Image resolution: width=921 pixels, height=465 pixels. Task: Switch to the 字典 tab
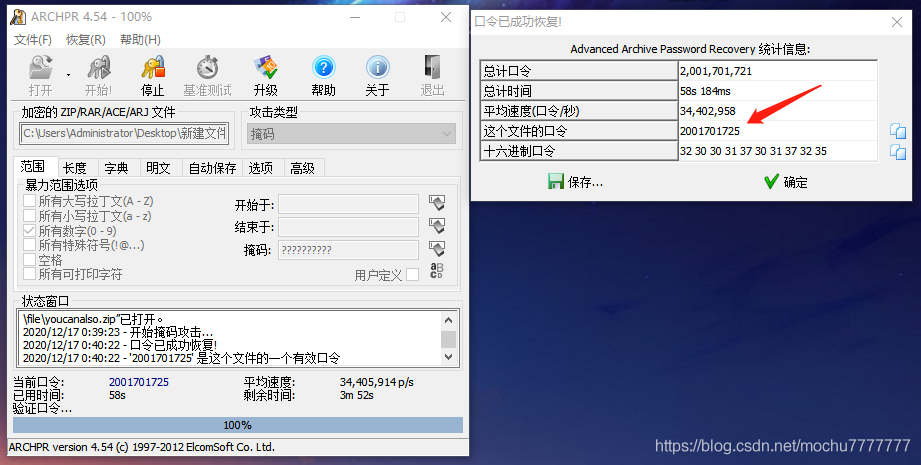[x=116, y=168]
